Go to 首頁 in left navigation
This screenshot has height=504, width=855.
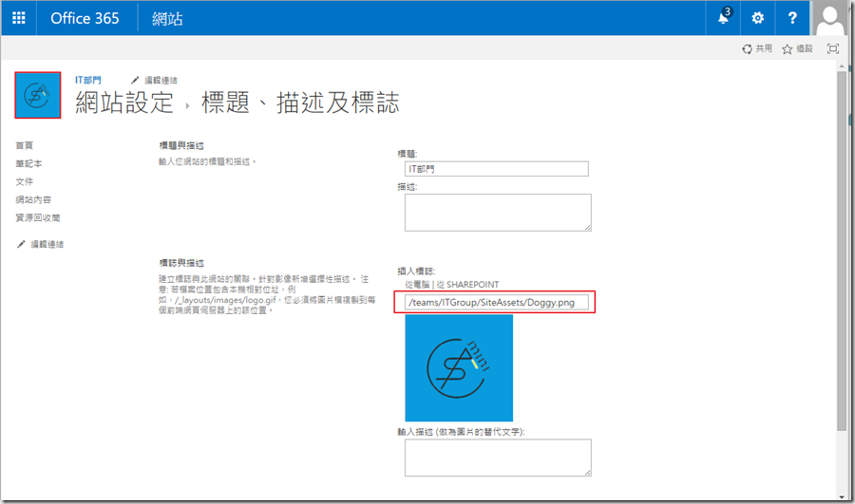click(x=25, y=145)
